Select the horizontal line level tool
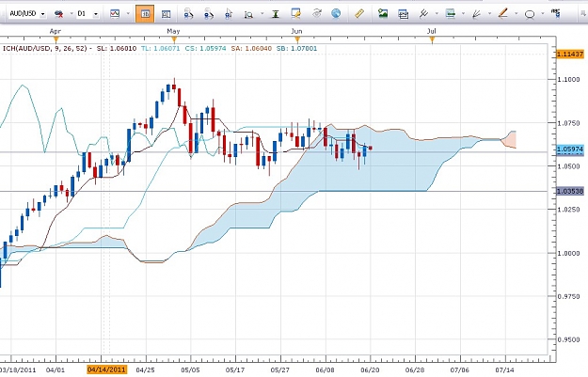The height and width of the screenshot is (377, 588). [450, 14]
